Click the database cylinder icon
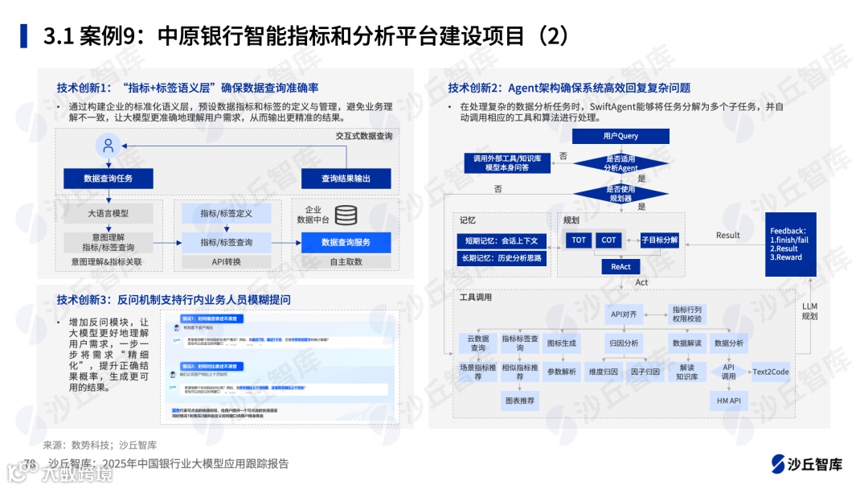Viewport: 868px width, 489px height. pyautogui.click(x=346, y=215)
